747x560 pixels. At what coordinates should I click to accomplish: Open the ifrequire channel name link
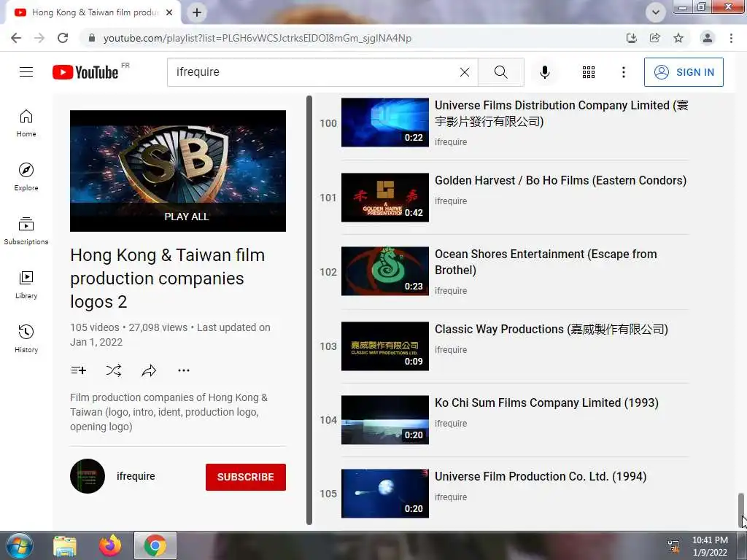pos(136,476)
